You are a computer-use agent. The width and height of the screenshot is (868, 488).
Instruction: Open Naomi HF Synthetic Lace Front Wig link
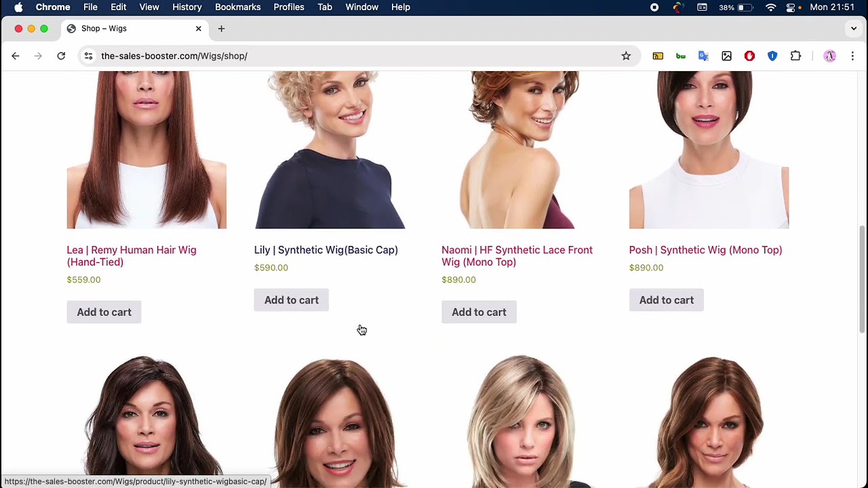(x=517, y=256)
